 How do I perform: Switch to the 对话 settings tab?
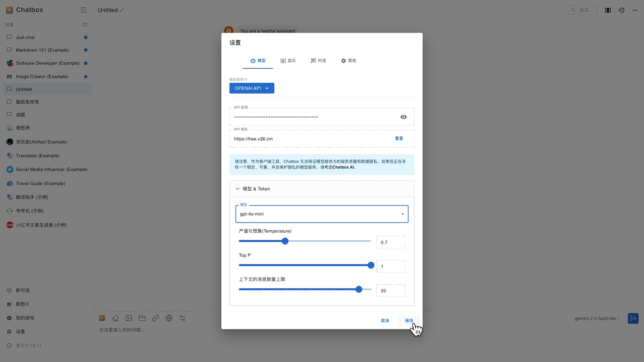tap(318, 61)
